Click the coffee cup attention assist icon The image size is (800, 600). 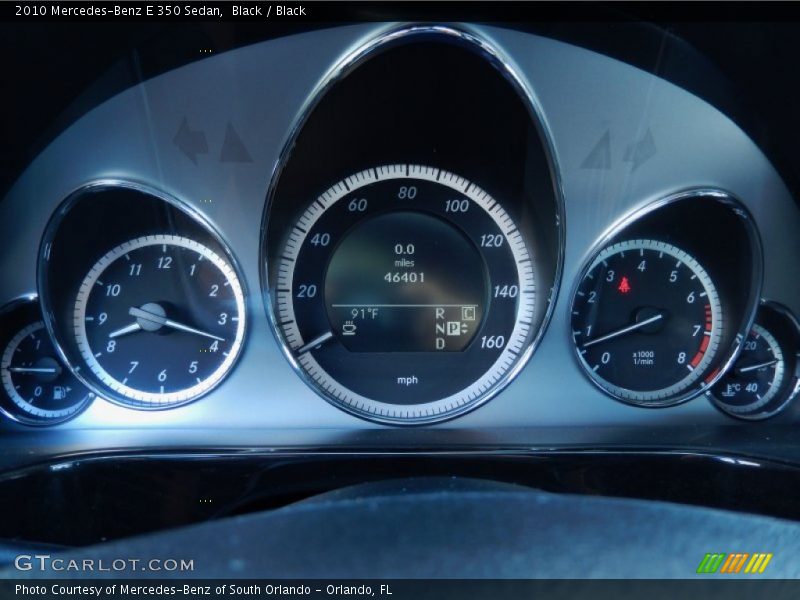[x=349, y=327]
